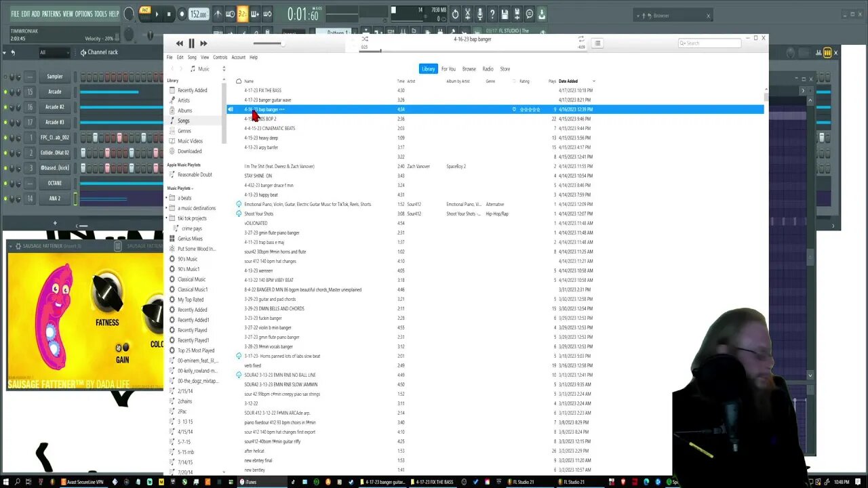Open FL Studio FILE menu
Image resolution: width=868 pixels, height=488 pixels.
coord(15,14)
